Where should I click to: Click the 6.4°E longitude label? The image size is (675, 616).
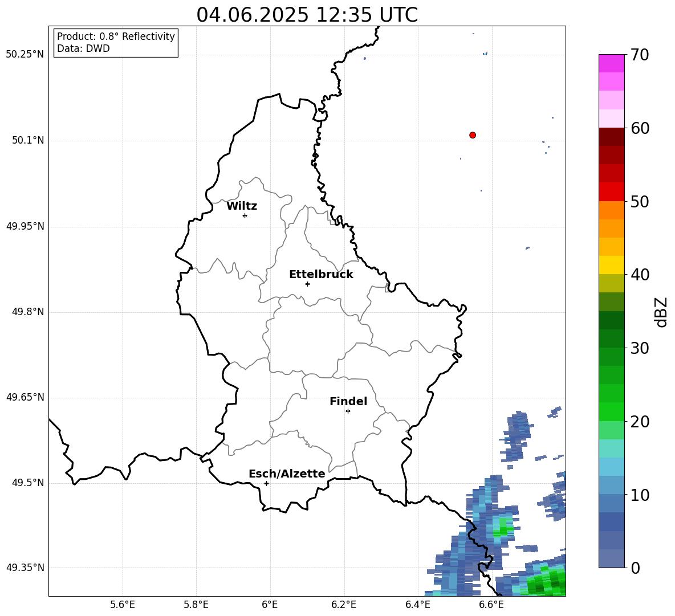click(417, 605)
